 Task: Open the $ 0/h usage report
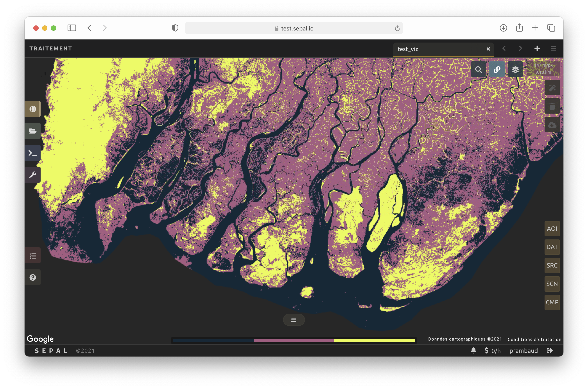tap(492, 351)
